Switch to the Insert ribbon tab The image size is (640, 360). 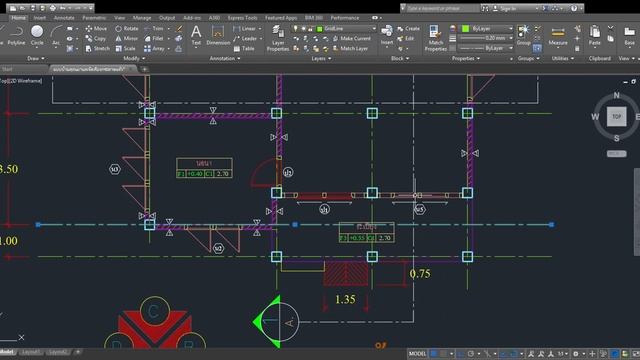click(x=40, y=18)
